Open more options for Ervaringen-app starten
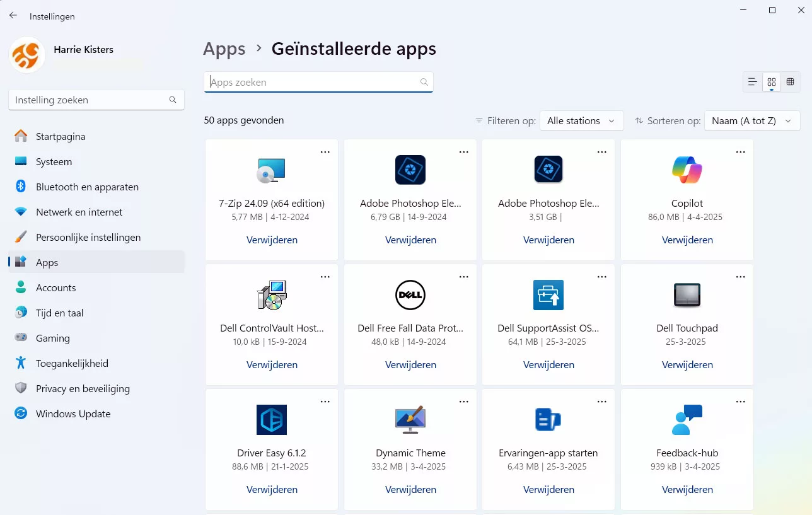 point(602,402)
